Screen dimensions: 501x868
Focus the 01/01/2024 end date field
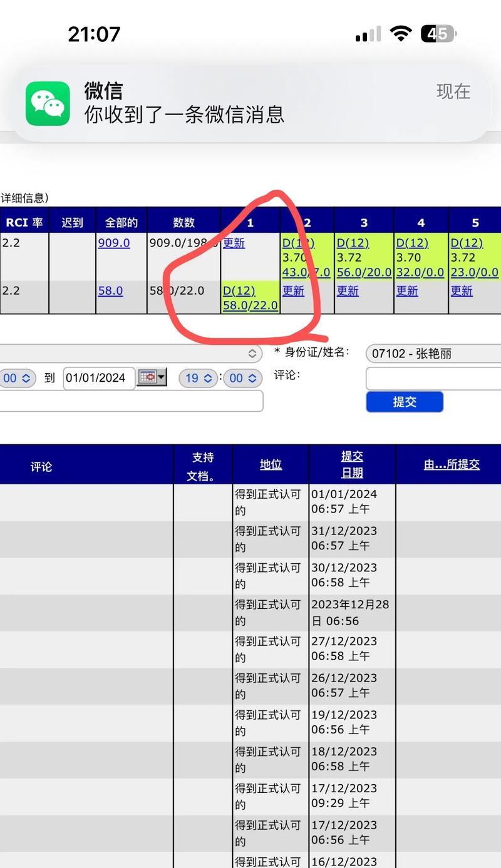(x=99, y=378)
